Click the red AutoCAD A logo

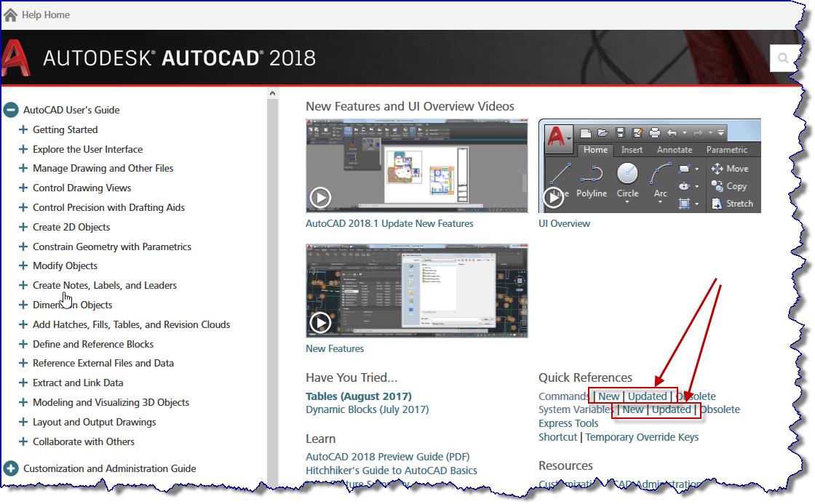pyautogui.click(x=15, y=57)
